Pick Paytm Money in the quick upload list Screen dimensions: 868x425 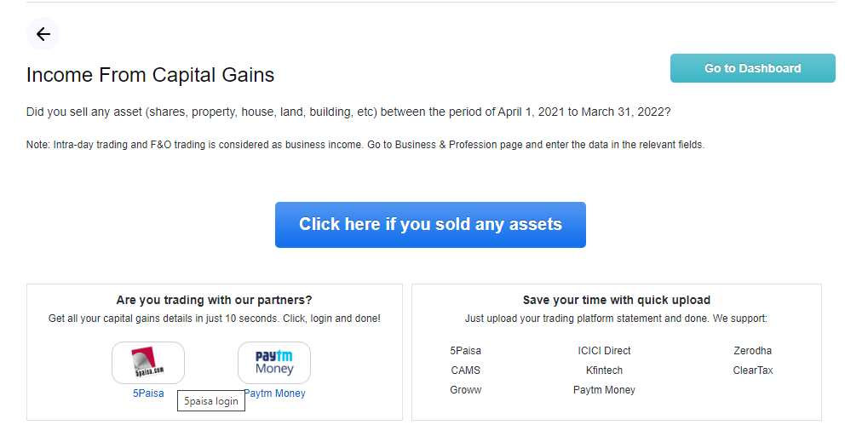pyautogui.click(x=604, y=390)
